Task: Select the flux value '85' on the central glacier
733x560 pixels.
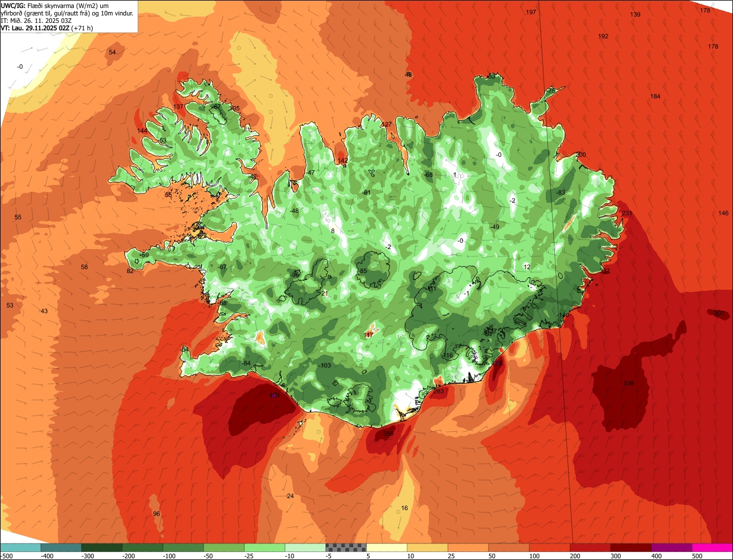Action: [363, 271]
